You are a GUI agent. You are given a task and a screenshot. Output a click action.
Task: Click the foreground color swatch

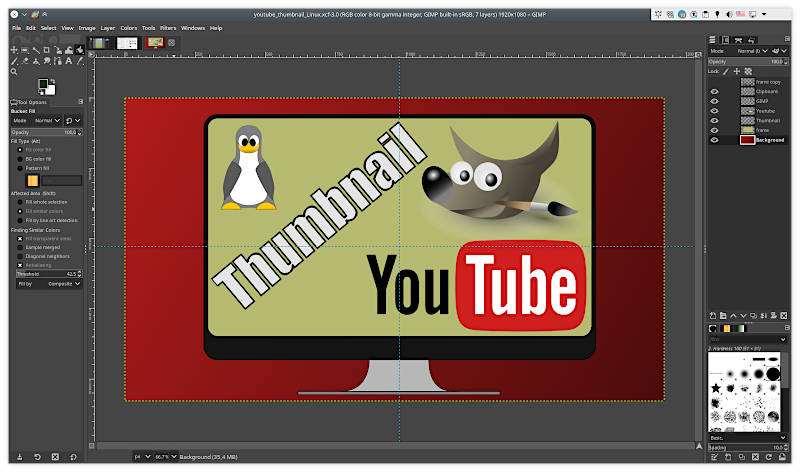point(43,84)
